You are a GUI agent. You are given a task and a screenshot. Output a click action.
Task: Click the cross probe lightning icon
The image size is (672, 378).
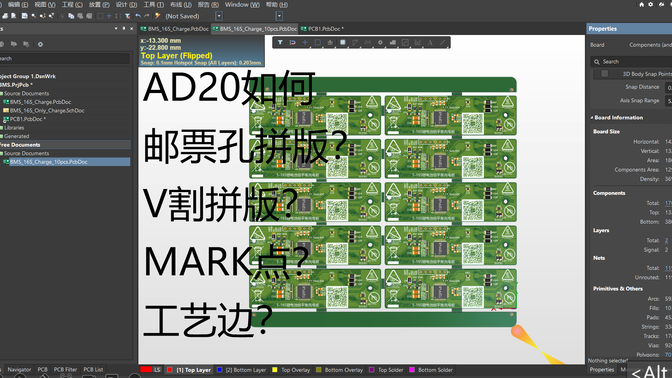click(158, 16)
